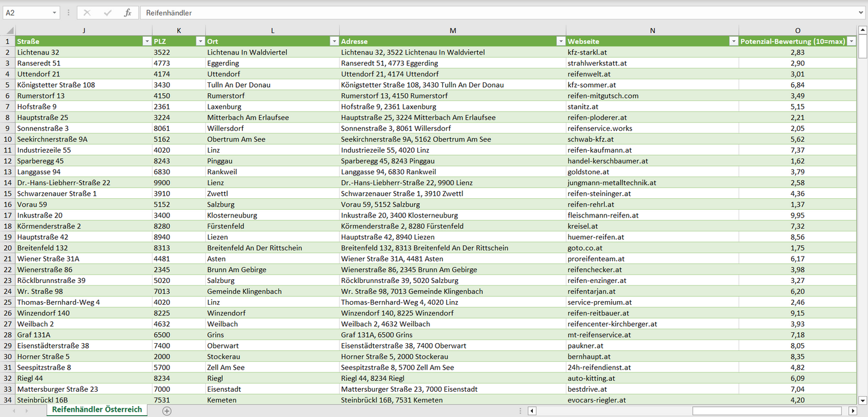
Task: Click the Enter checkmark icon in formula bar
Action: point(108,13)
